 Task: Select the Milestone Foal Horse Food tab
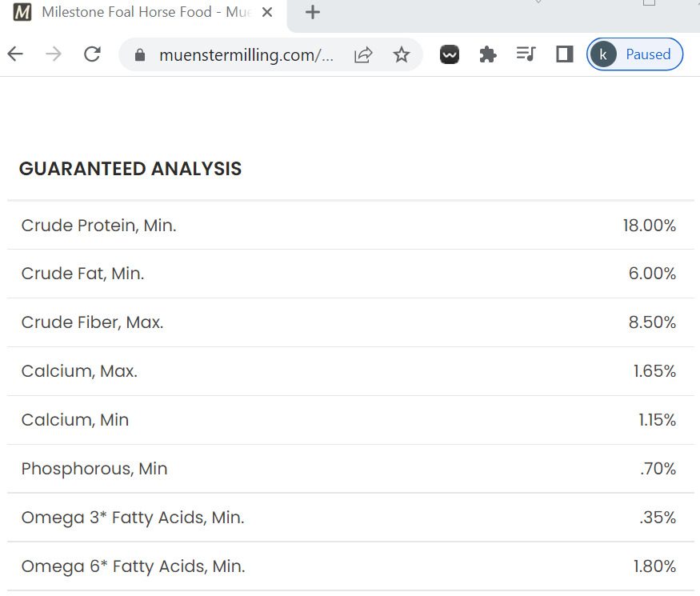pos(136,12)
